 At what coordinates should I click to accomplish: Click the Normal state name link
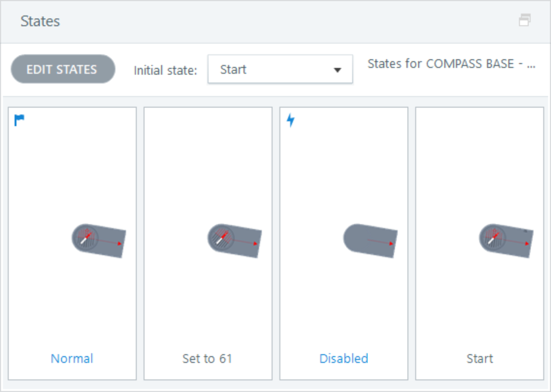72,358
